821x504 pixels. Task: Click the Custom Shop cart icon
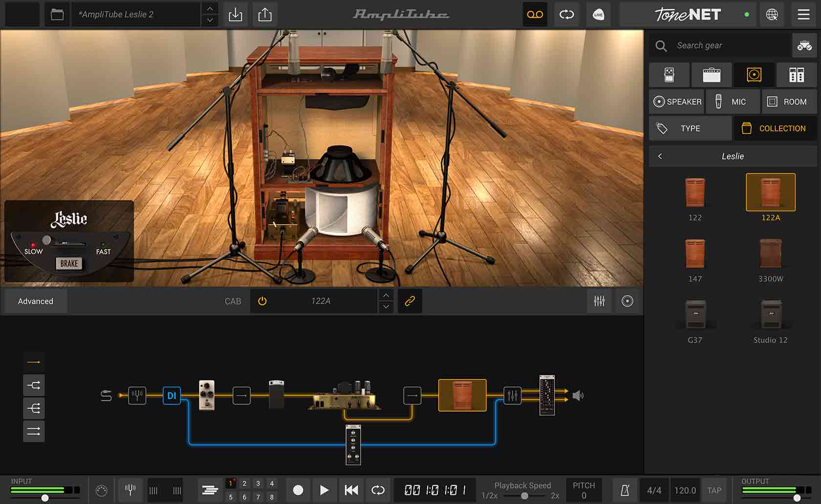(x=804, y=46)
